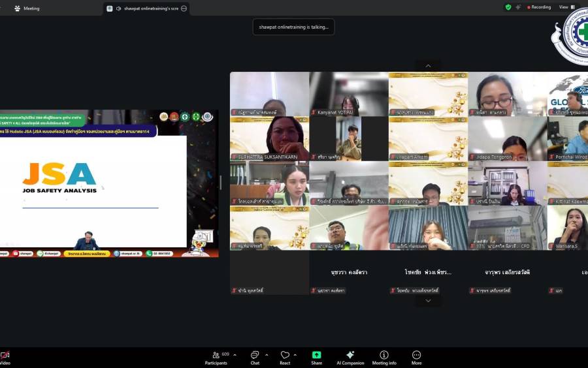
Task: Click the shawpat.or.th website badge
Action: [x=128, y=253]
